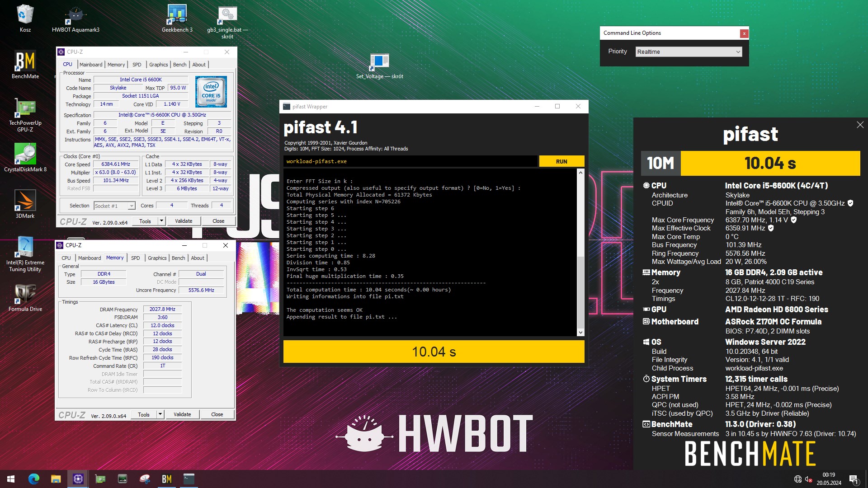Click the muted volume tray icon
Image resolution: width=868 pixels, height=488 pixels.
809,479
